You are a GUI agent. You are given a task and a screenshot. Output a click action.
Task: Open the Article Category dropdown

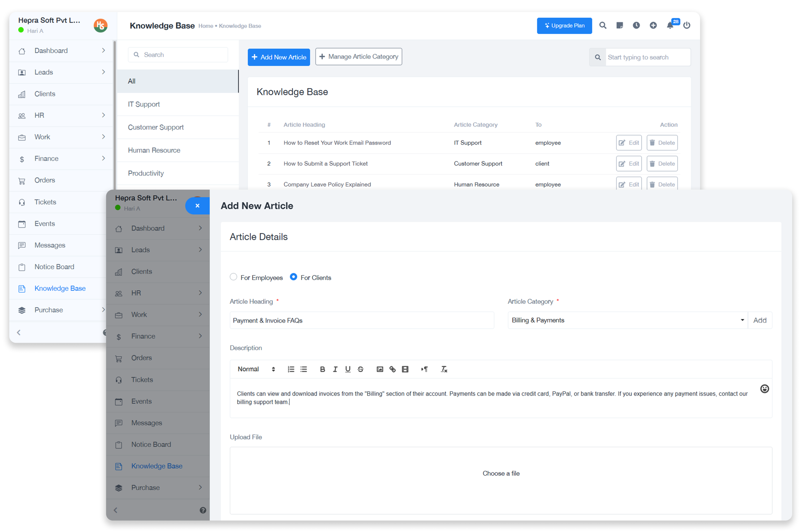(x=628, y=320)
